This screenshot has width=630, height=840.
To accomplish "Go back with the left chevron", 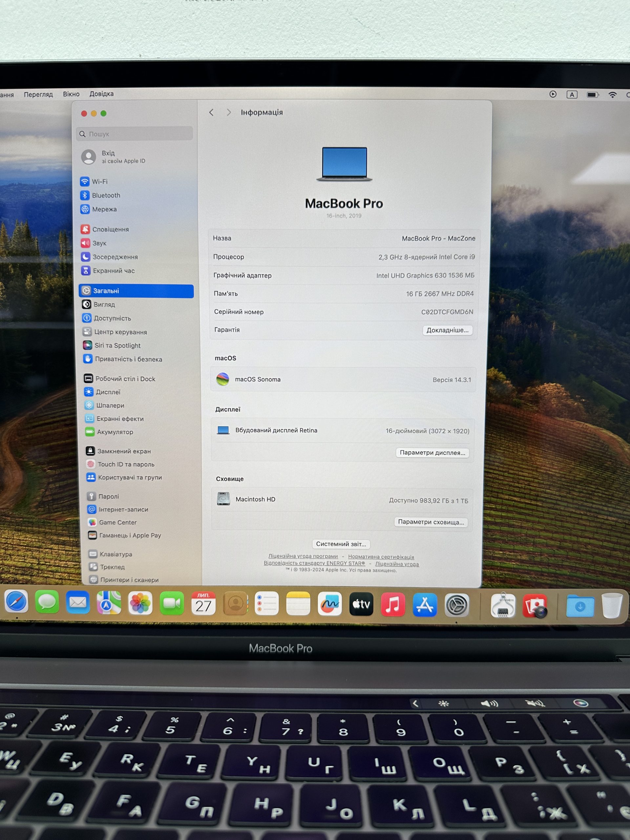I will pos(212,113).
